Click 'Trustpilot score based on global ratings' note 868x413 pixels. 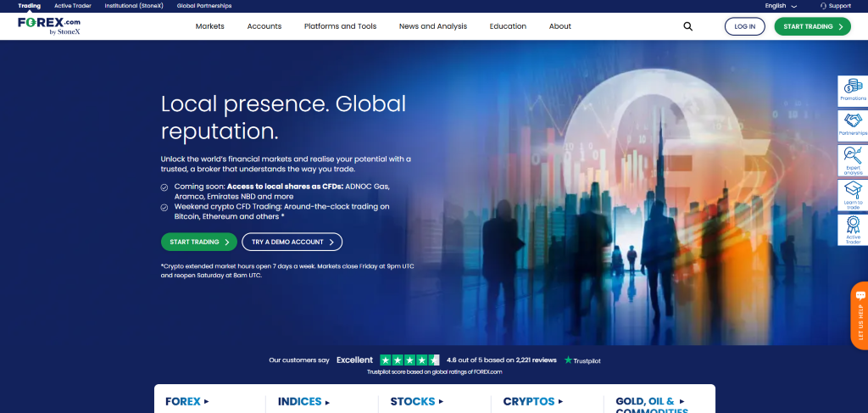tap(435, 372)
